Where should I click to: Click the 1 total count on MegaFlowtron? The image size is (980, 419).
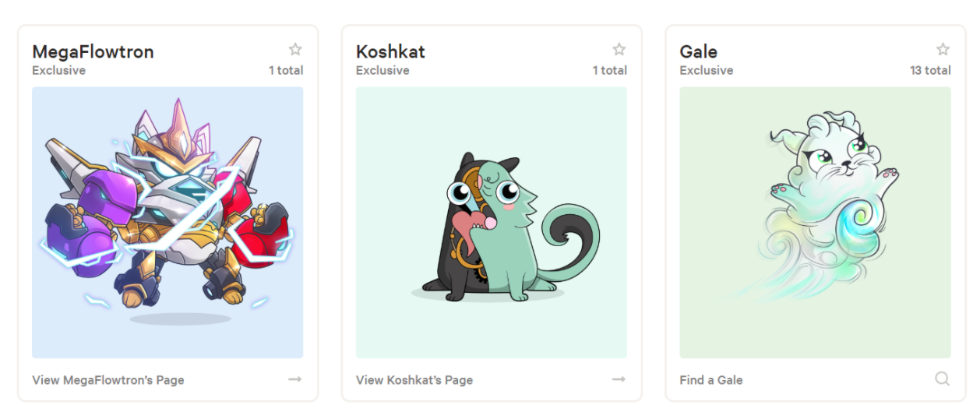286,70
